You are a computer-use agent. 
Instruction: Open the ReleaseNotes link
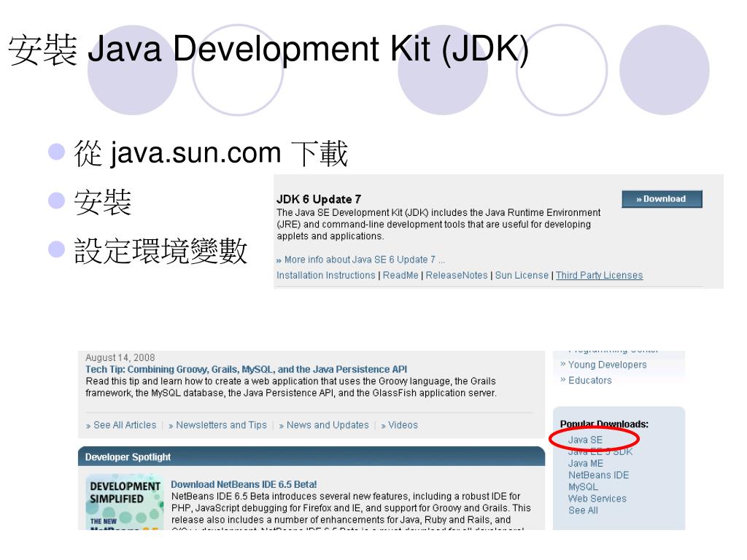[457, 275]
